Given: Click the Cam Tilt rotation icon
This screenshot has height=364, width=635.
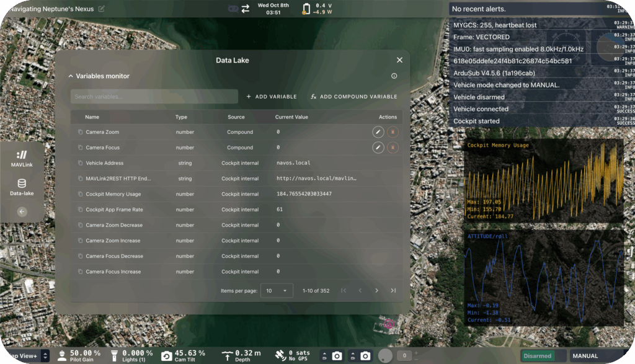Looking at the screenshot, I should [x=166, y=355].
